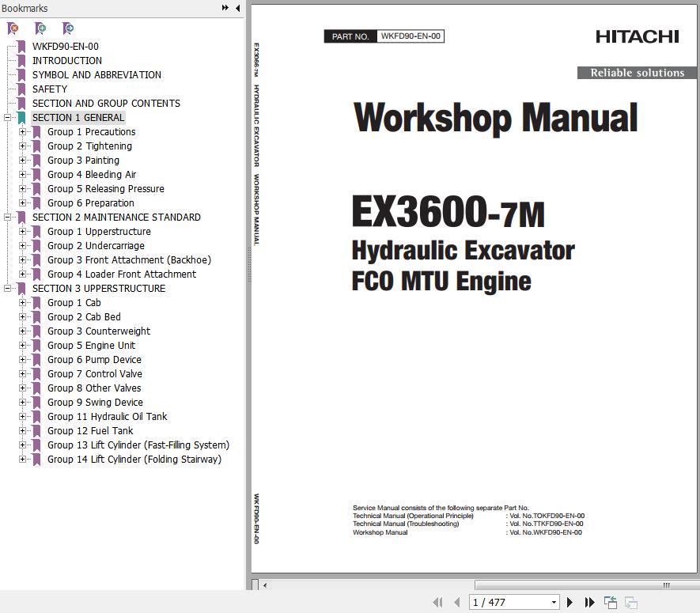Expand the bookmarks panel double-arrow

tap(225, 8)
